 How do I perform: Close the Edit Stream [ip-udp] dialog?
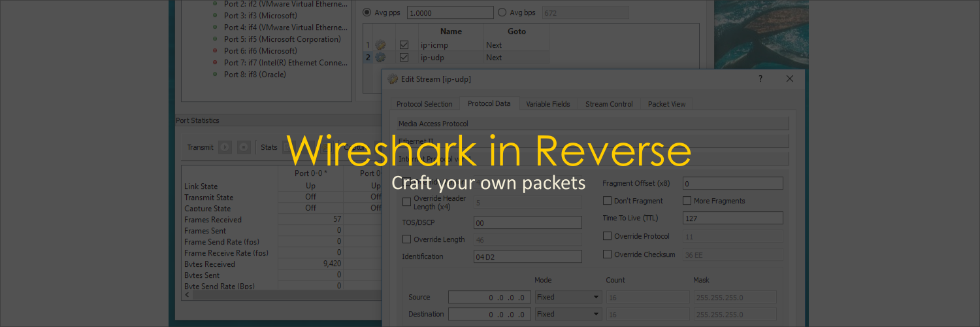tap(790, 78)
